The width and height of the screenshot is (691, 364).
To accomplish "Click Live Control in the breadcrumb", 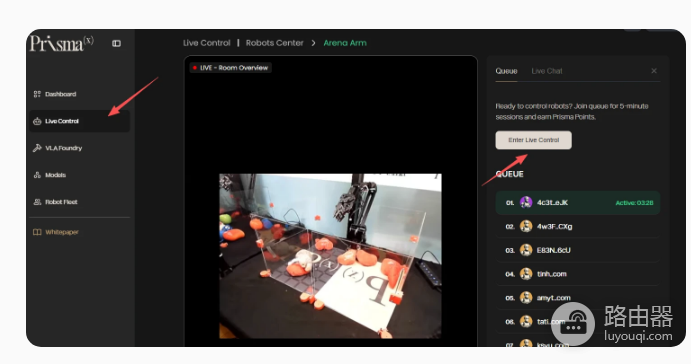I will click(x=207, y=43).
